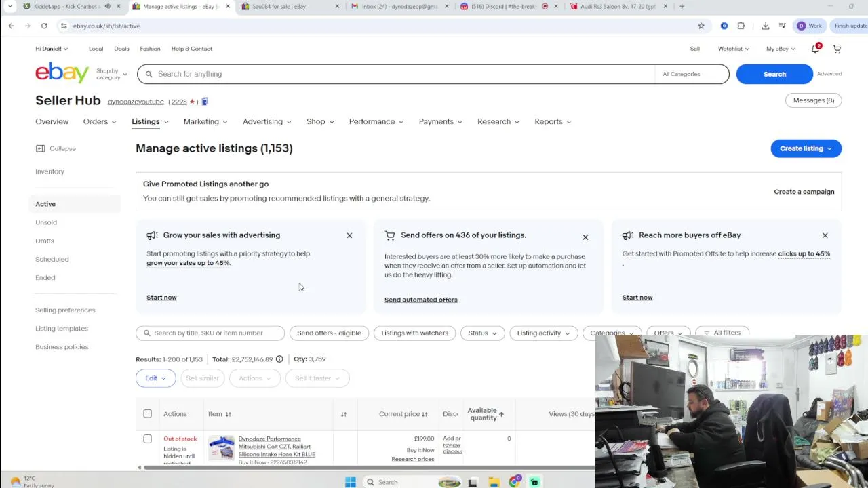This screenshot has width=868, height=488.
Task: Click Send automated offers link
Action: click(421, 300)
